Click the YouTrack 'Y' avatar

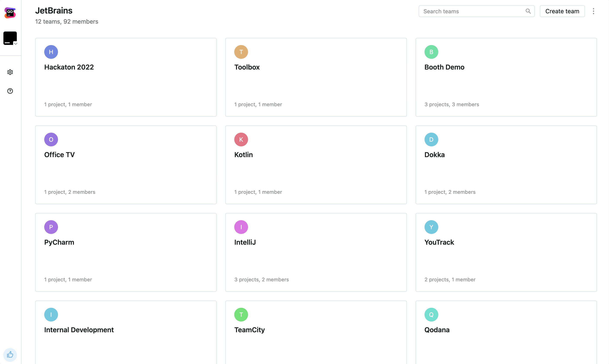pos(431,227)
